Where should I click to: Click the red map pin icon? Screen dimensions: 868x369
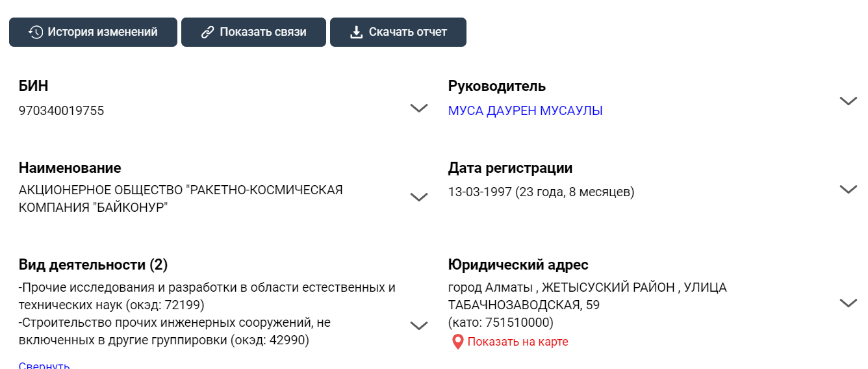tap(457, 342)
